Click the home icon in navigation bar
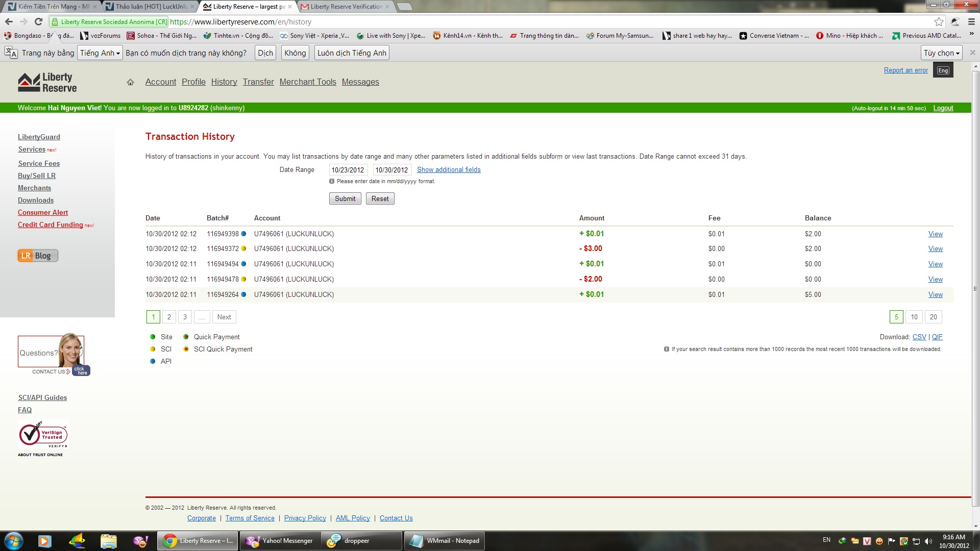 pos(130,82)
